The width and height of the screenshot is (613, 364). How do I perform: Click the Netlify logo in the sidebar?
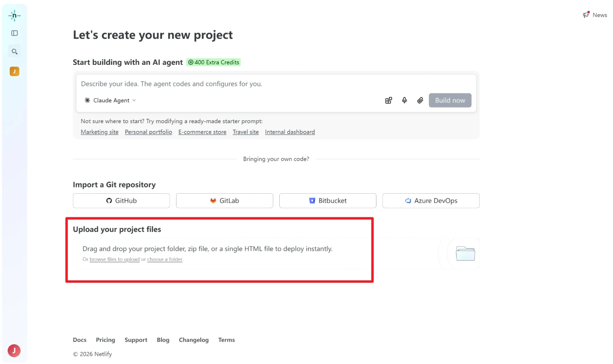14,15
